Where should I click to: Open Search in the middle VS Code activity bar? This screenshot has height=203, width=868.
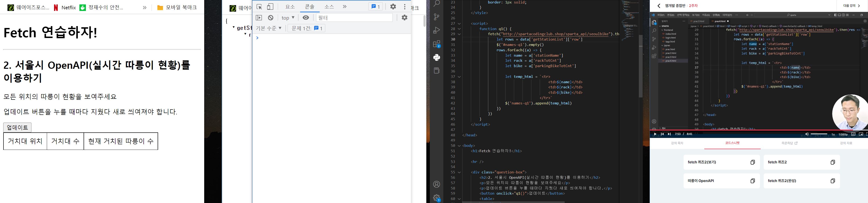[x=437, y=4]
